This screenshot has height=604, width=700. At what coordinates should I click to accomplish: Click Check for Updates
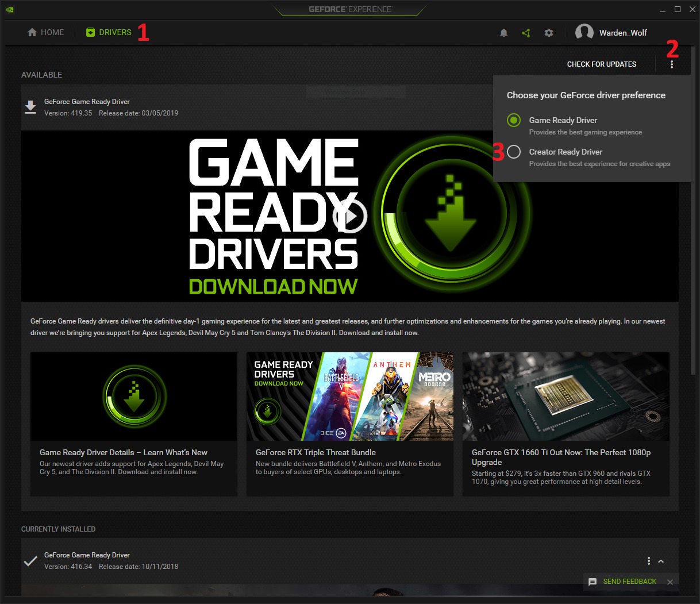click(x=601, y=64)
